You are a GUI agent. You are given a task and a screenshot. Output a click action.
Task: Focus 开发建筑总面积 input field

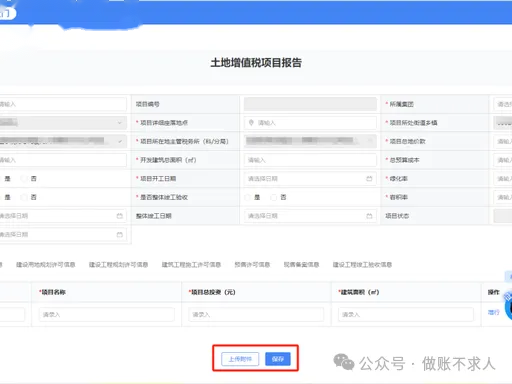point(310,160)
